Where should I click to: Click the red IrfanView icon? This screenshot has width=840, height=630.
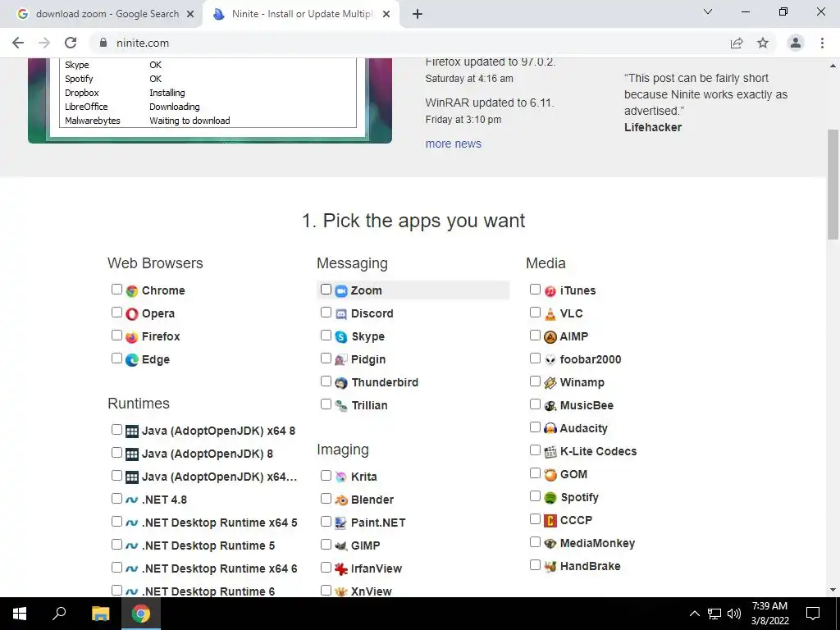click(x=341, y=569)
